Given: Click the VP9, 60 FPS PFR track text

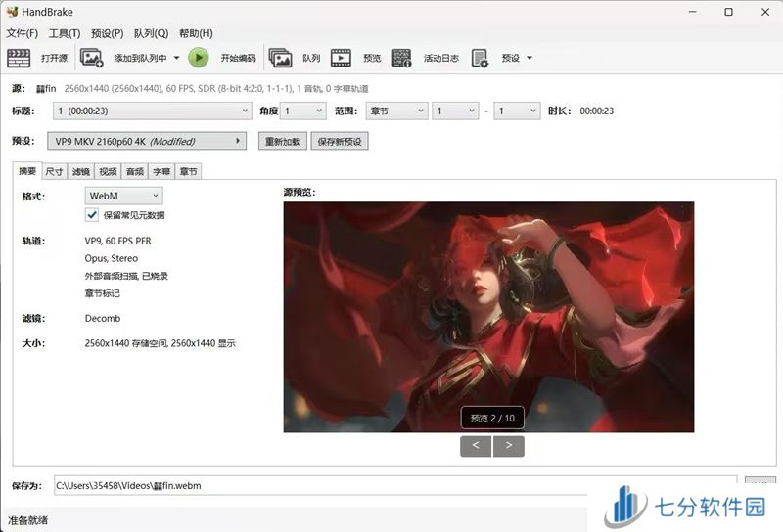Looking at the screenshot, I should pyautogui.click(x=117, y=241).
